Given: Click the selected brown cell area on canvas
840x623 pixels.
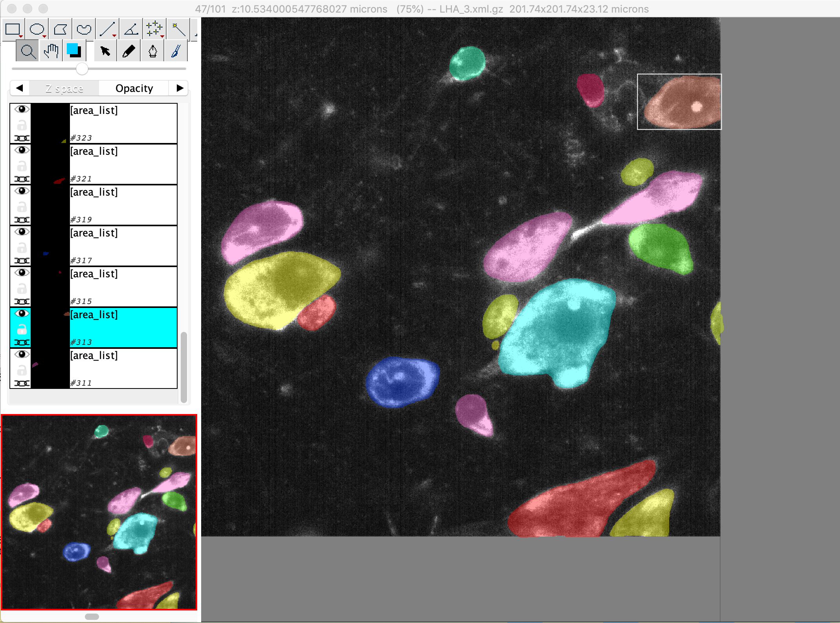Looking at the screenshot, I should pyautogui.click(x=683, y=102).
